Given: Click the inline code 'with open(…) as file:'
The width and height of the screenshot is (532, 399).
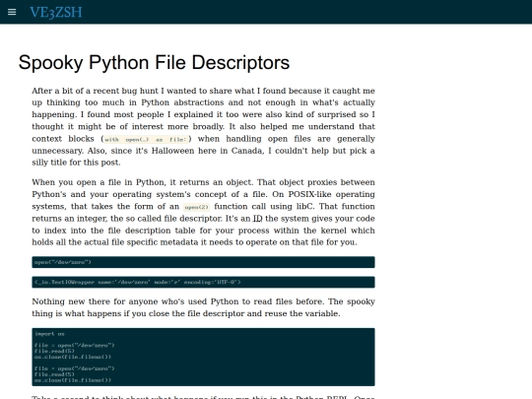Looking at the screenshot, I should (x=146, y=139).
